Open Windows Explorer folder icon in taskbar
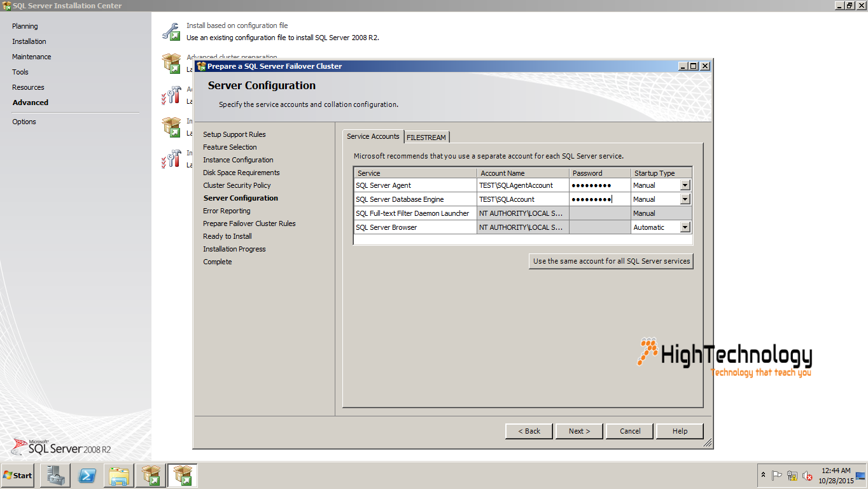 (x=119, y=476)
